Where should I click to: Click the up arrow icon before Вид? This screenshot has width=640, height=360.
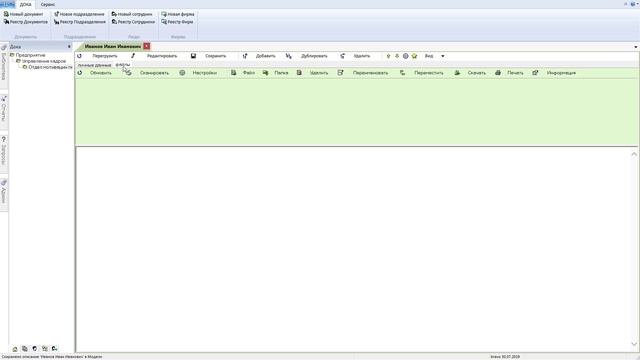[x=388, y=56]
